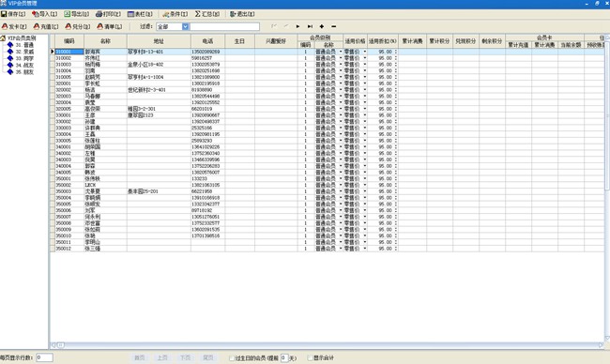Screen dimensions: 610x364
Task: Open price type dropdown in row 340003
Action: (365, 159)
